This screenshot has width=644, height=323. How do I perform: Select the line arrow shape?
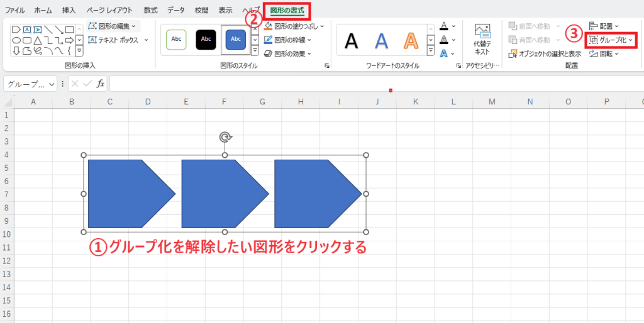pyautogui.click(x=59, y=29)
